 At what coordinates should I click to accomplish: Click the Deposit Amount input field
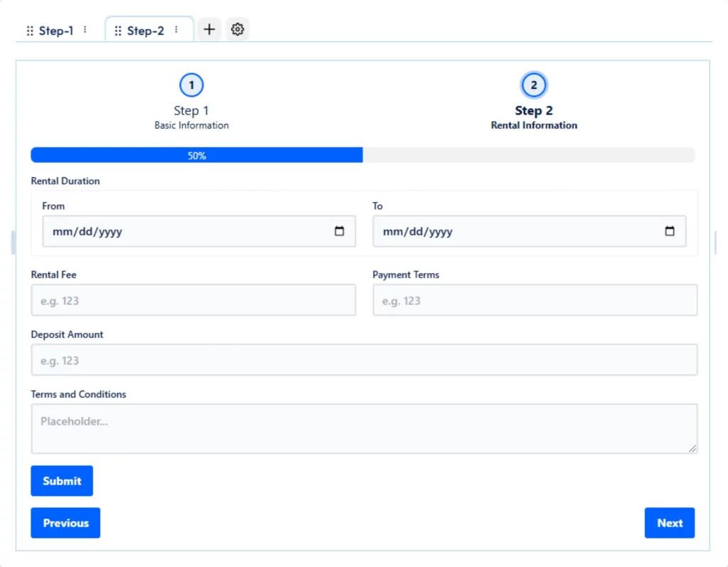click(363, 359)
